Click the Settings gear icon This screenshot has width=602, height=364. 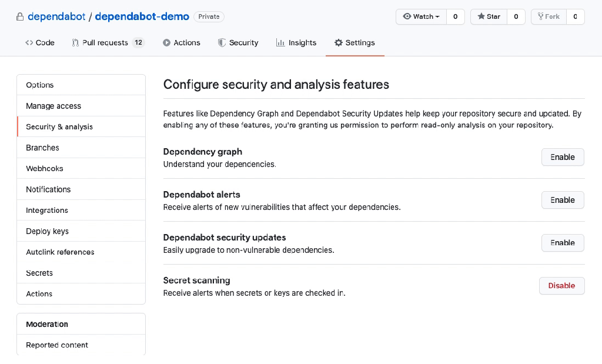[x=338, y=43]
